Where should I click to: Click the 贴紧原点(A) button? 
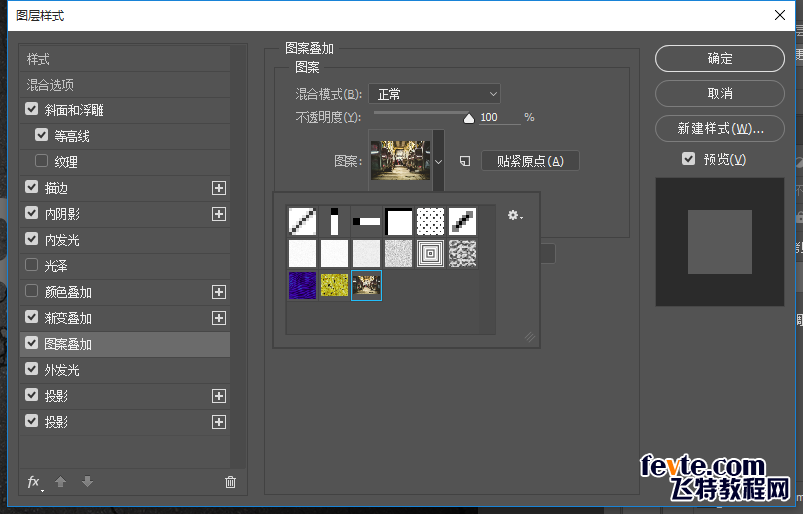(530, 161)
